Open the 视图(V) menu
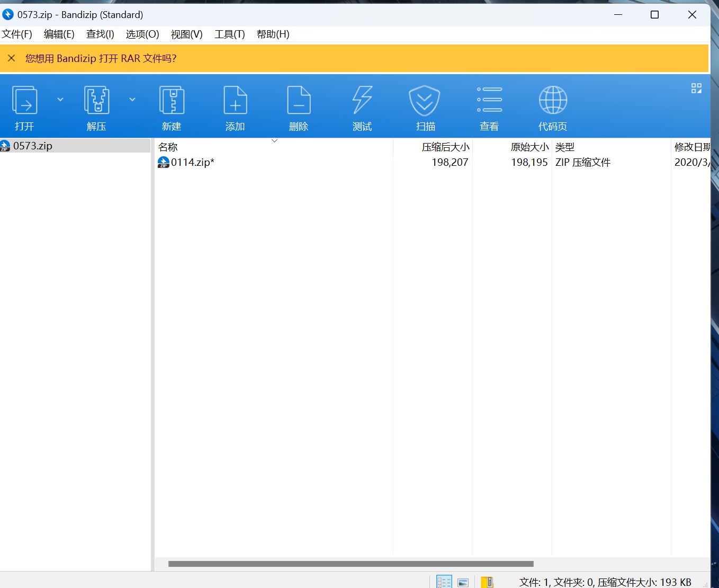 pyautogui.click(x=187, y=34)
